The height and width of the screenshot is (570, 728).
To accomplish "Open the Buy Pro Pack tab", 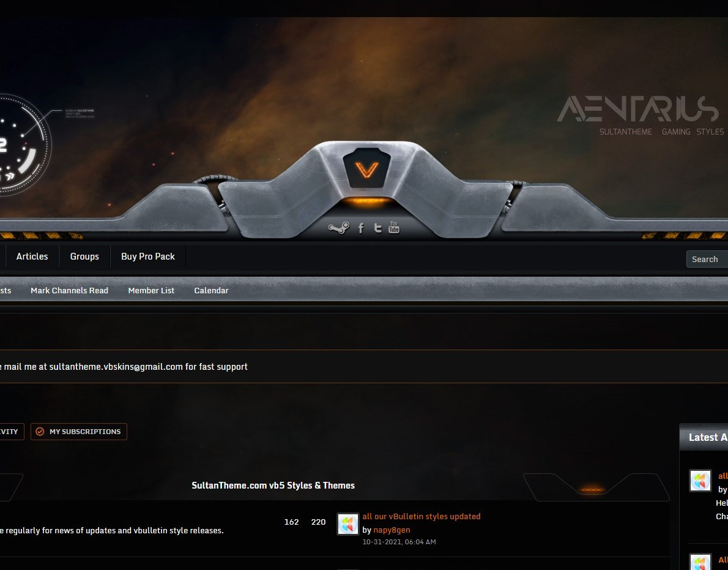I will (x=148, y=257).
